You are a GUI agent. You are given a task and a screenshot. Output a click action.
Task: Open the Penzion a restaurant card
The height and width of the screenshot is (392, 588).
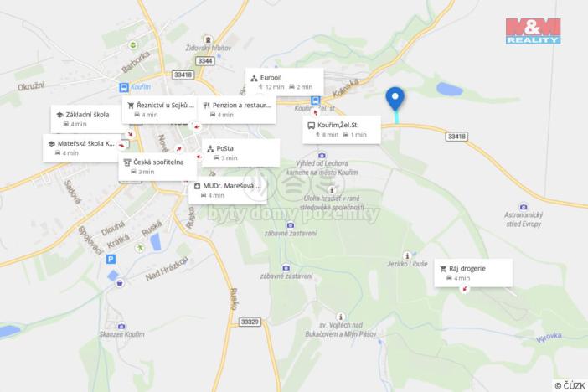[237, 110]
